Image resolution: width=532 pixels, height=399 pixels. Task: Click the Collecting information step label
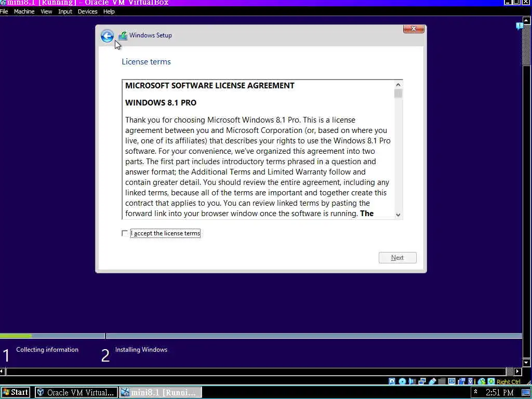[47, 350]
